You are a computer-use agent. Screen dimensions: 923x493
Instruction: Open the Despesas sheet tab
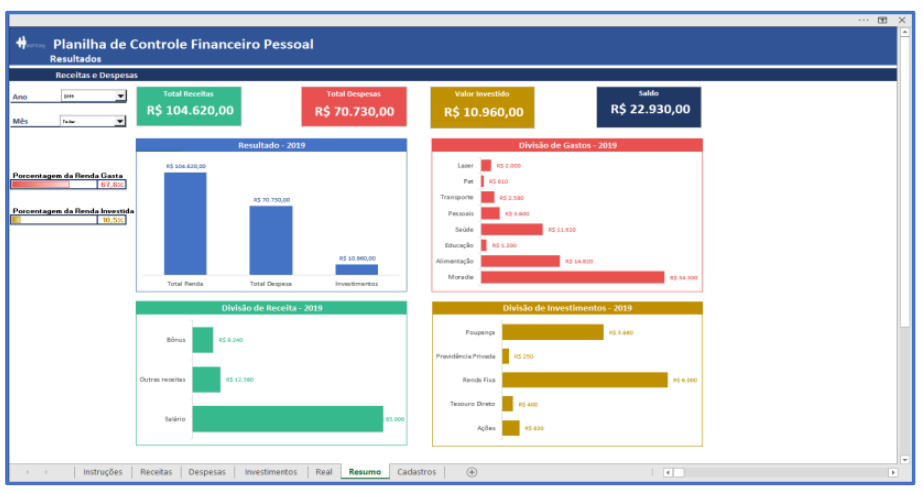pos(207,472)
